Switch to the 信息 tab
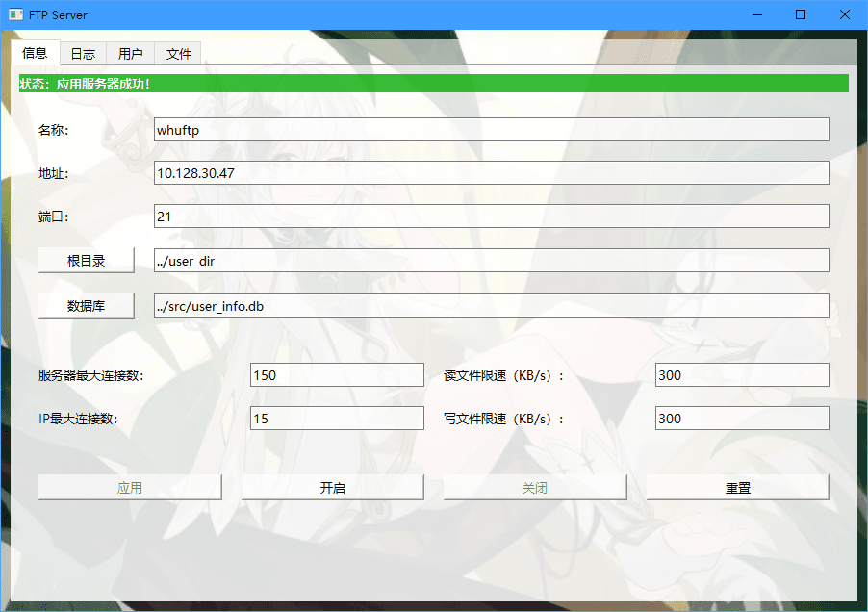868x612 pixels. pyautogui.click(x=36, y=53)
